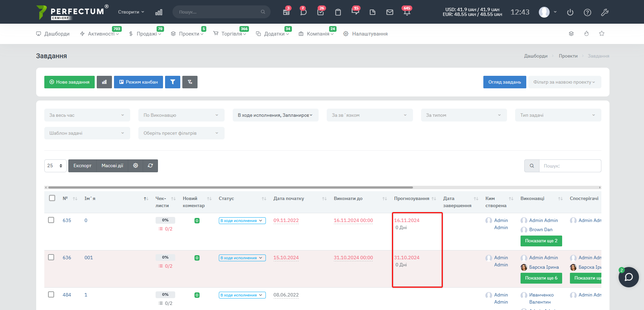The width and height of the screenshot is (644, 310).
Task: Click the notification bell with 645 badge
Action: coord(407,12)
